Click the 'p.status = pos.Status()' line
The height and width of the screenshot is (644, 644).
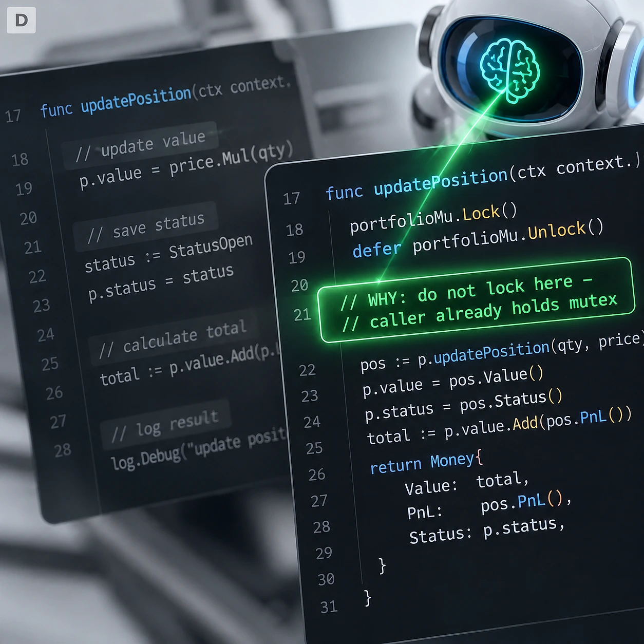[464, 405]
